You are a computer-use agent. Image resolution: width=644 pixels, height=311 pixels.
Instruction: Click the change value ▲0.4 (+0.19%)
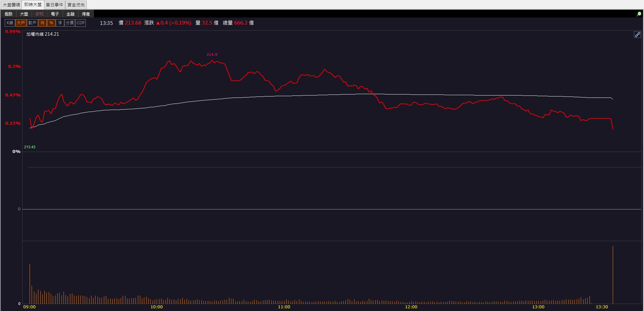(174, 23)
